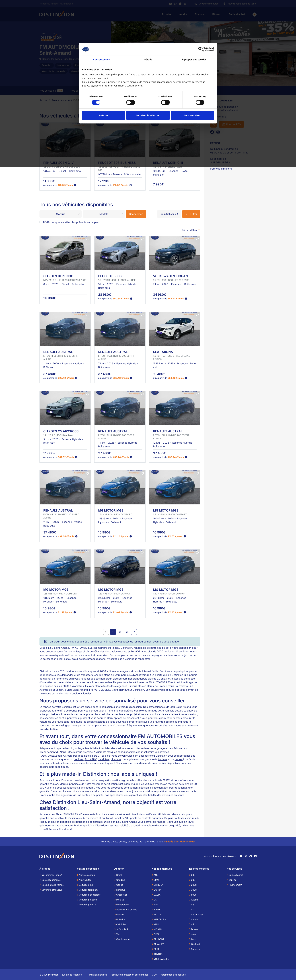Screen dimensions: 296x980
Task: Go to next page arrow in pagination
Action: click(x=134, y=632)
